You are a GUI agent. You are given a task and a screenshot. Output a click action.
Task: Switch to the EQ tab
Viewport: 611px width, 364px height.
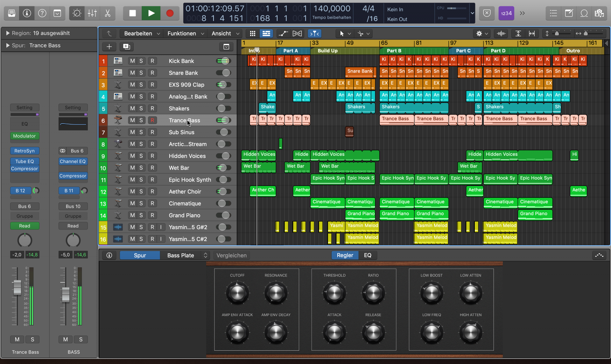(368, 255)
